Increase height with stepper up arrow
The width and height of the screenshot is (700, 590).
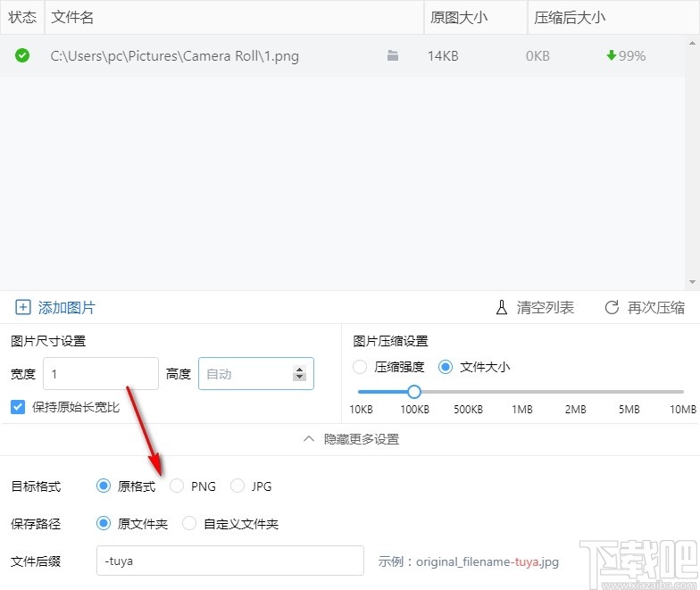[x=300, y=370]
